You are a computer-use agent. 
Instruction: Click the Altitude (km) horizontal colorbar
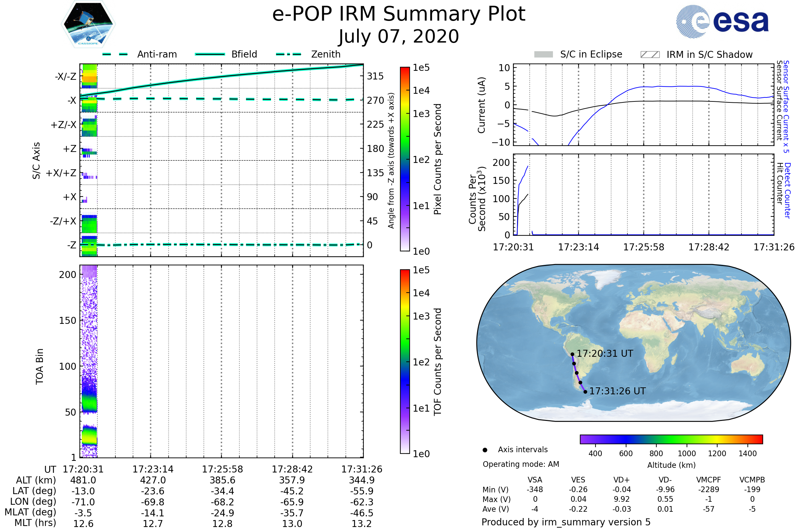671,439
